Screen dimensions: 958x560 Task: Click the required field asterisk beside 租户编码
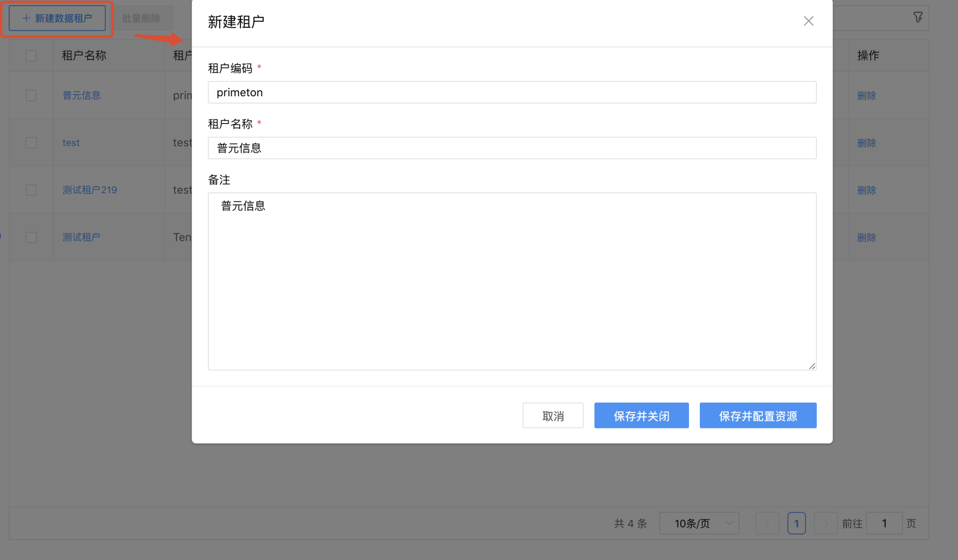coord(259,67)
